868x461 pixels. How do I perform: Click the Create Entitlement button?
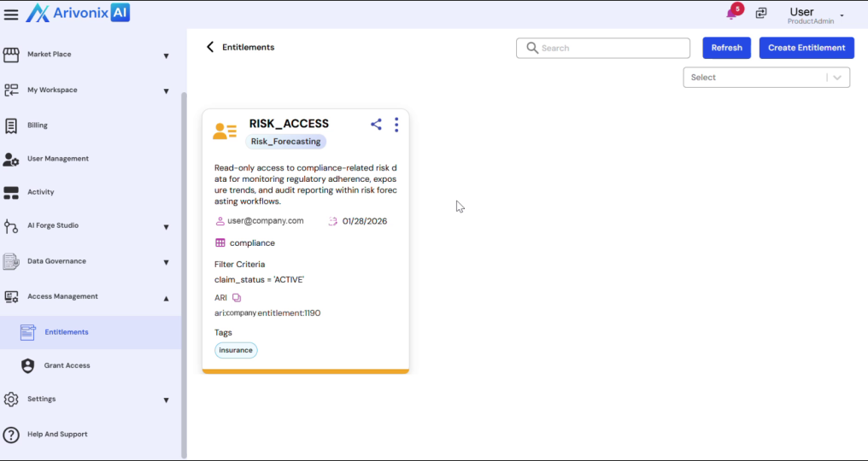coord(806,48)
